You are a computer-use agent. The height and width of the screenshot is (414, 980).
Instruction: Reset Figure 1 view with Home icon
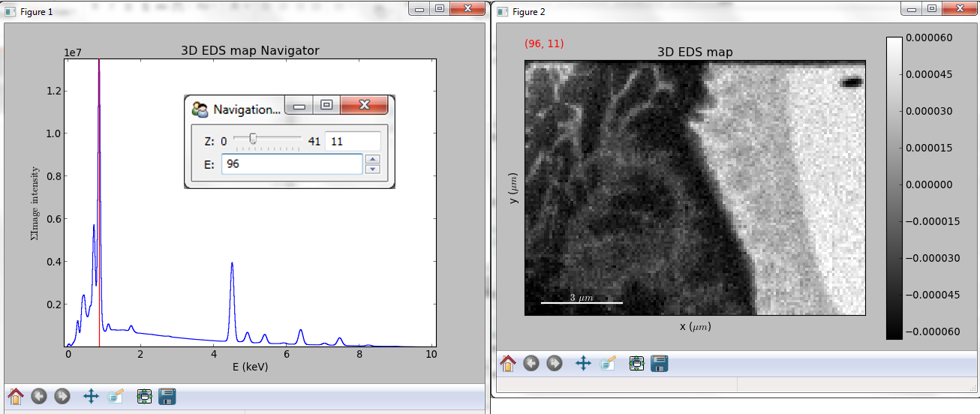pos(17,396)
